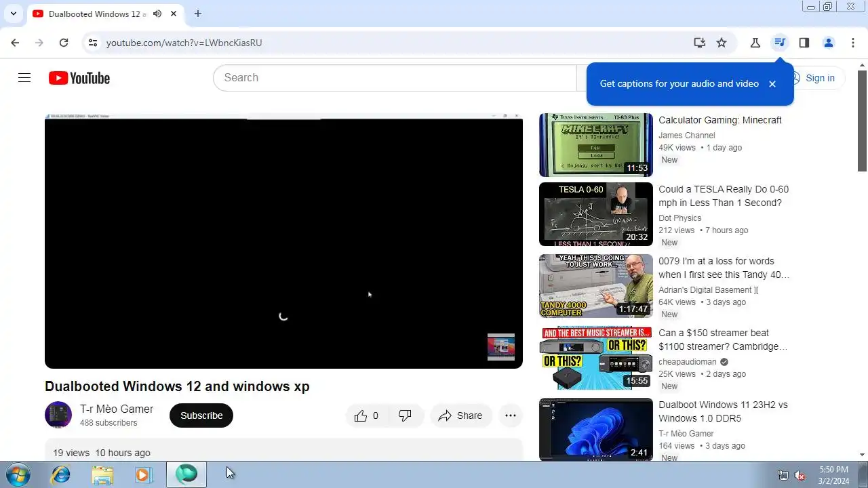The width and height of the screenshot is (868, 488).
Task: Open Calculator Gaming: Minecraft thumbnail
Action: click(596, 145)
